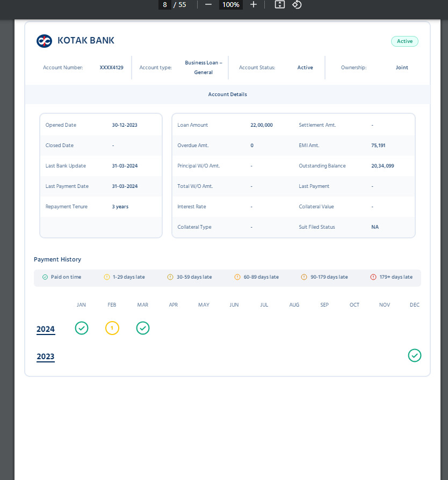This screenshot has height=480, width=448.
Task: Select the page number field showing 8
Action: [165, 5]
